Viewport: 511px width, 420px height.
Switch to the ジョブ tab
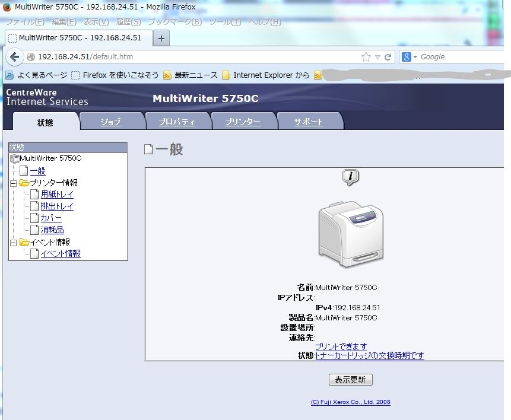coord(110,122)
